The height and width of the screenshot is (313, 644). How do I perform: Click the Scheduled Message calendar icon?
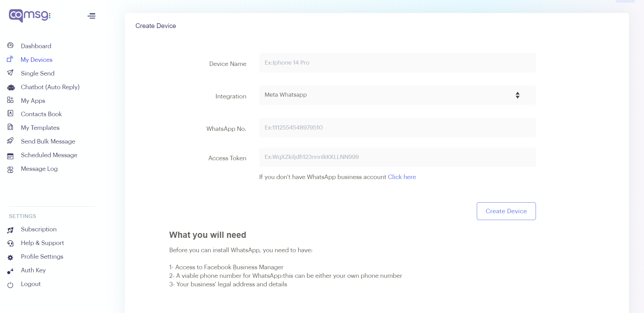tap(10, 156)
